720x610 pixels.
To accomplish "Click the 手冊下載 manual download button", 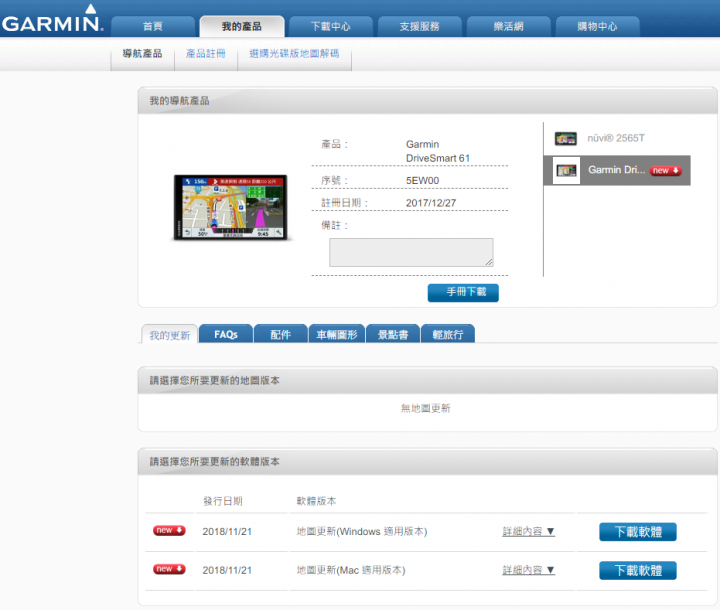I will [463, 293].
